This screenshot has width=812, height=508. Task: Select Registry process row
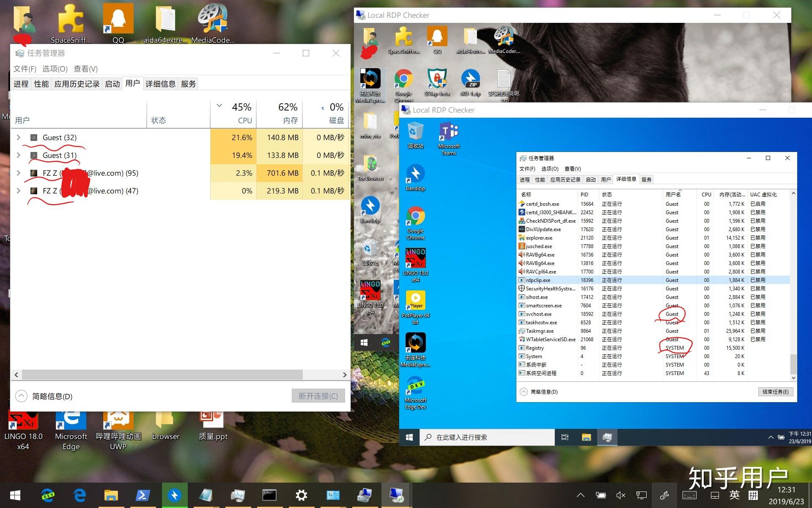654,348
